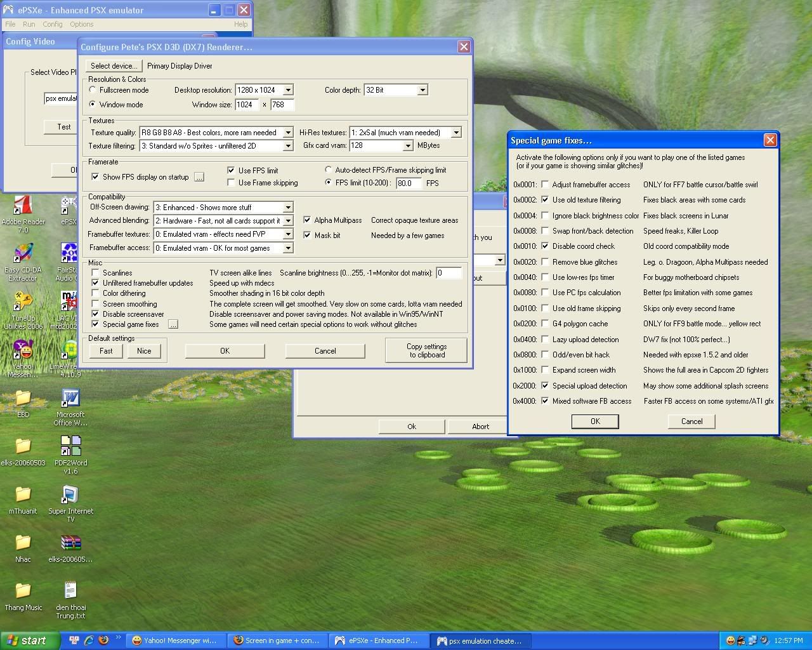Toggle Use old texture filtering fix

point(545,200)
